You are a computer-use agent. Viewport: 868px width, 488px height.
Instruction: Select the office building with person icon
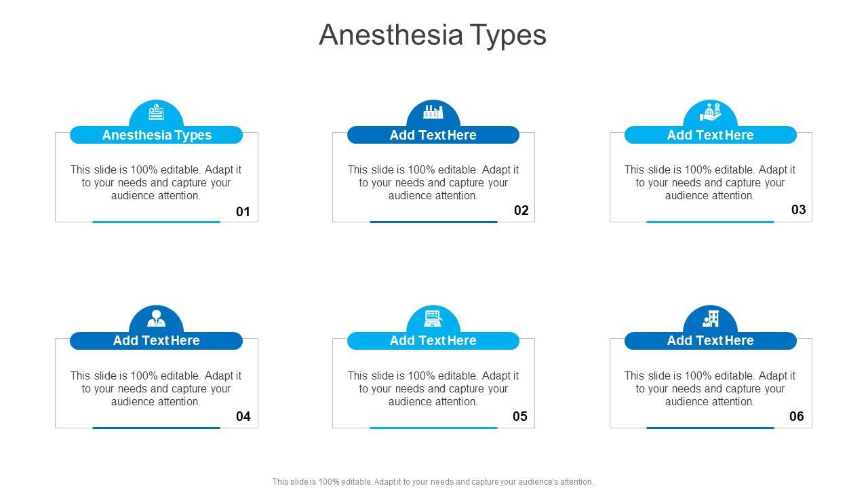pos(710,318)
